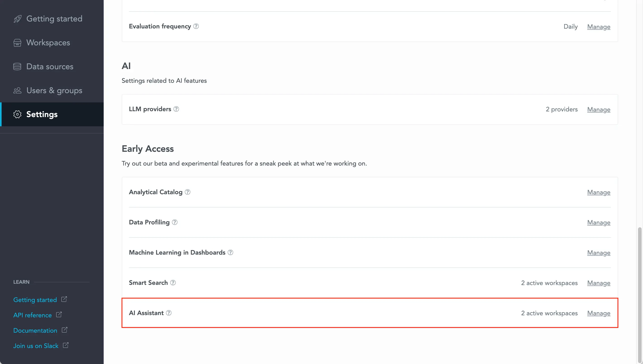Click the Workspaces database icon
The image size is (643, 364).
coord(17,42)
